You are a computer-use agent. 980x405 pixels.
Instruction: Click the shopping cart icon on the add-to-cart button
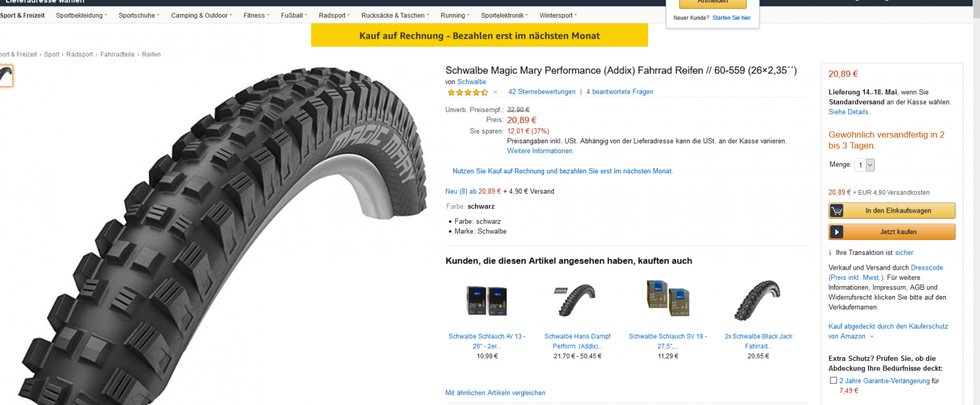click(837, 211)
